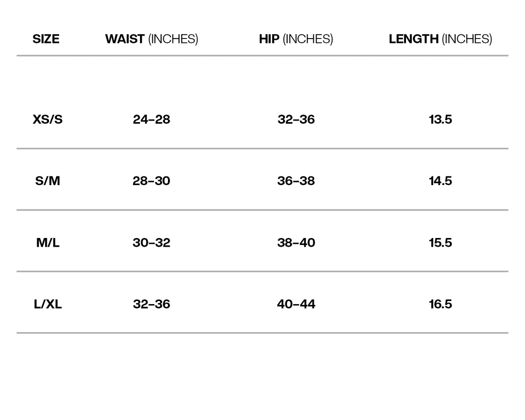Select hip value 40–44
Viewport: 525px width, 420px height.
click(x=296, y=304)
